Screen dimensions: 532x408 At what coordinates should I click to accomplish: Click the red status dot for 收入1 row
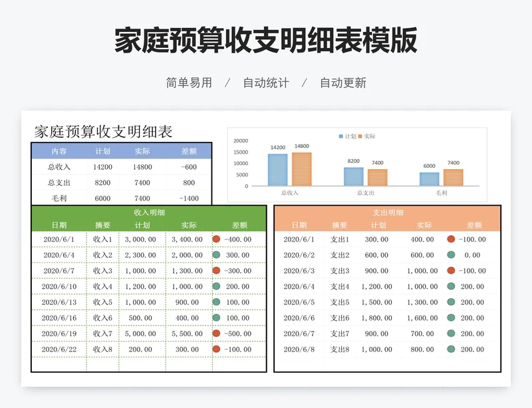tap(216, 239)
